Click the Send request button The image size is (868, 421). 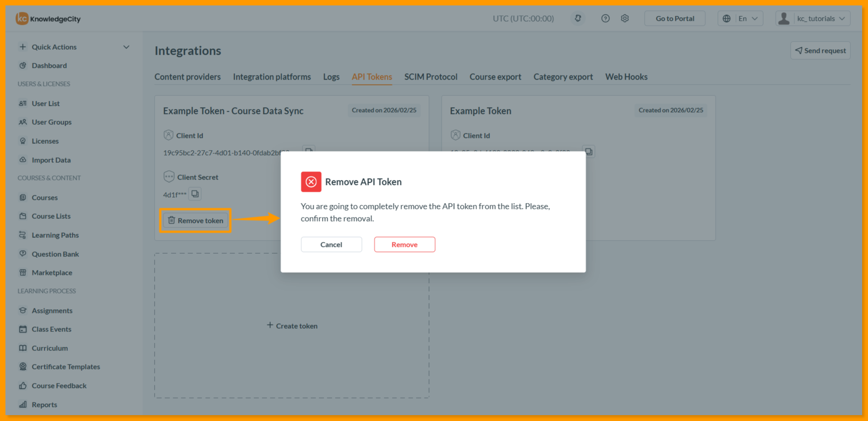pos(821,51)
